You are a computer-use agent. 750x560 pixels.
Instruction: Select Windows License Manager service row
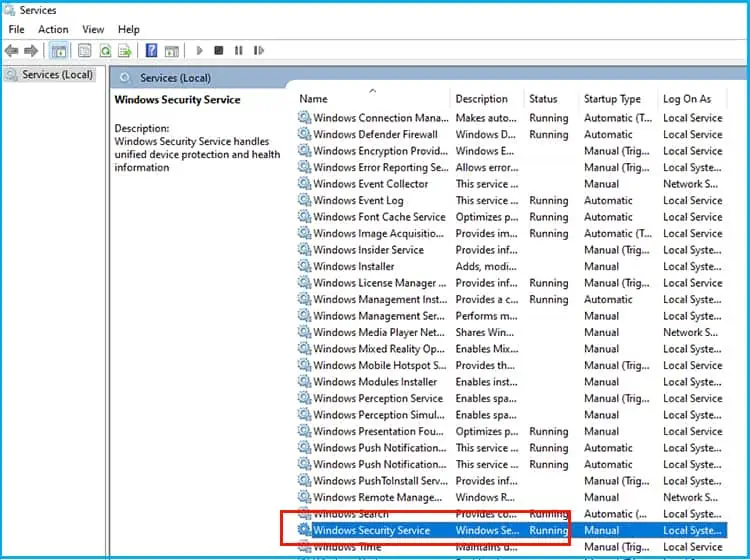coord(512,283)
